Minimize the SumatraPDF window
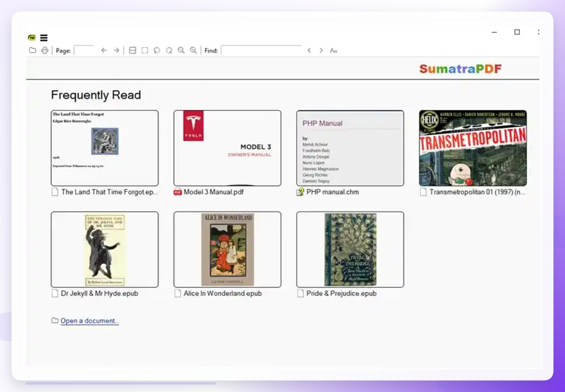This screenshot has width=565, height=392. point(494,32)
